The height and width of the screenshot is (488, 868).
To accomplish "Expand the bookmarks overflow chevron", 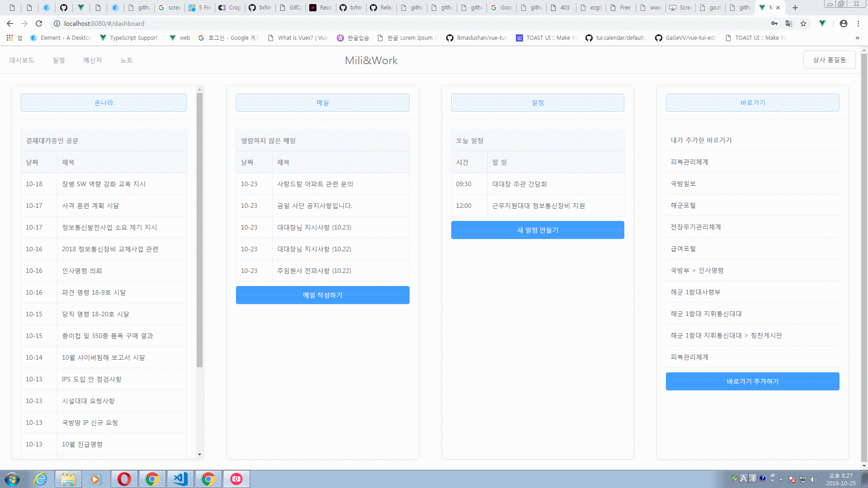I will (x=857, y=38).
